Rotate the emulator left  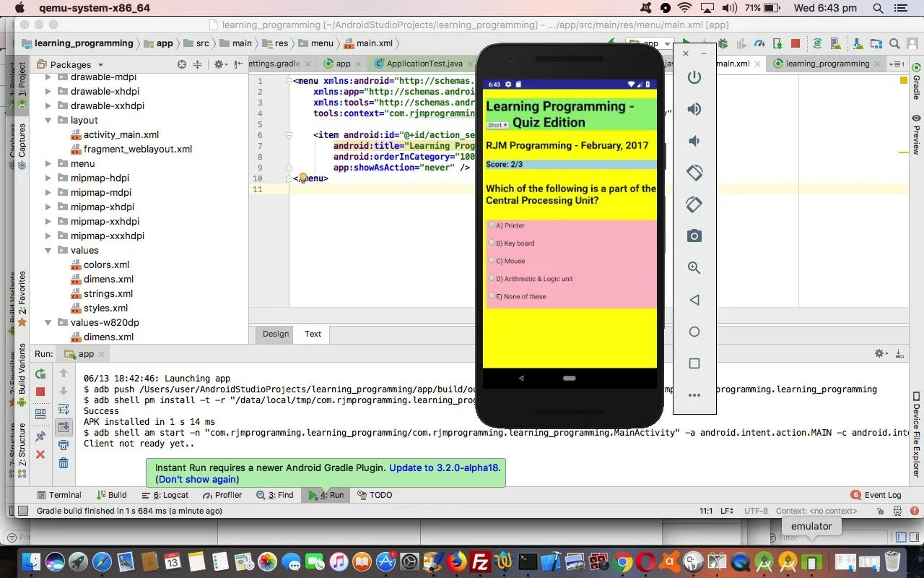click(694, 173)
